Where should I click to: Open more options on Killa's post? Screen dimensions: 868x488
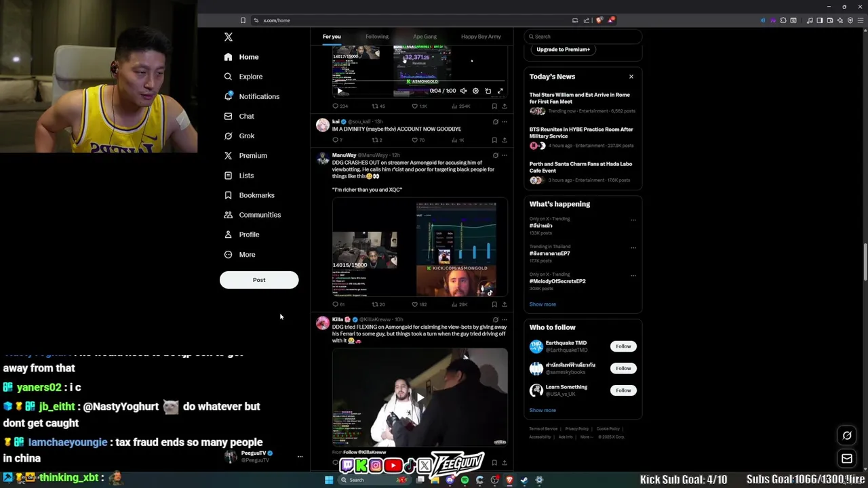(x=504, y=320)
